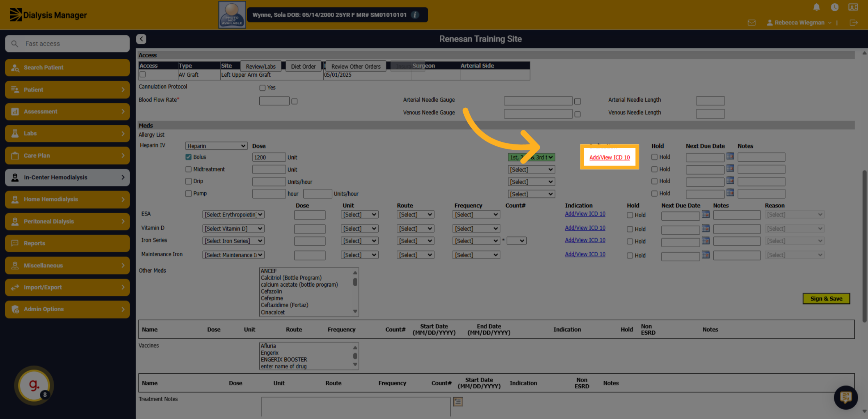Open the treatment notes template icon
The height and width of the screenshot is (419, 868).
click(458, 401)
